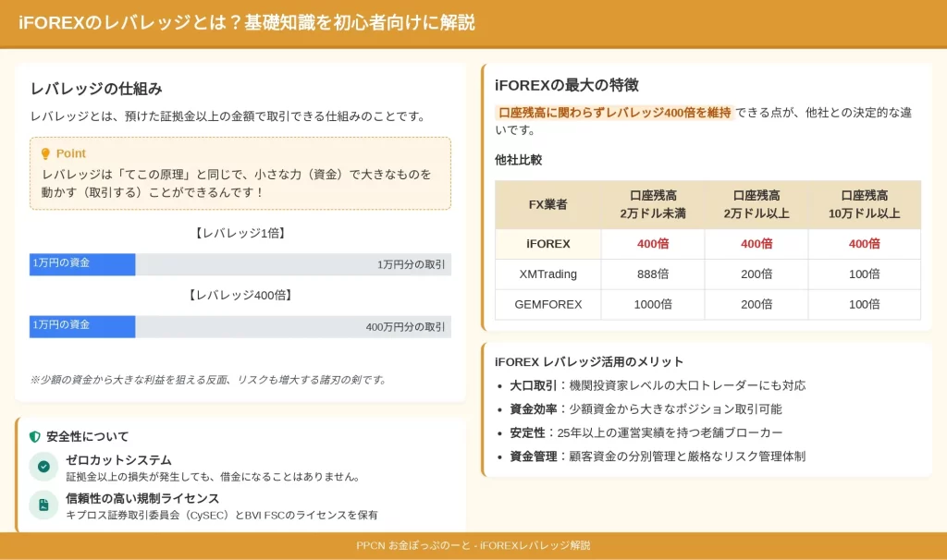
Task: Click the FX業者 table header
Action: tap(547, 204)
